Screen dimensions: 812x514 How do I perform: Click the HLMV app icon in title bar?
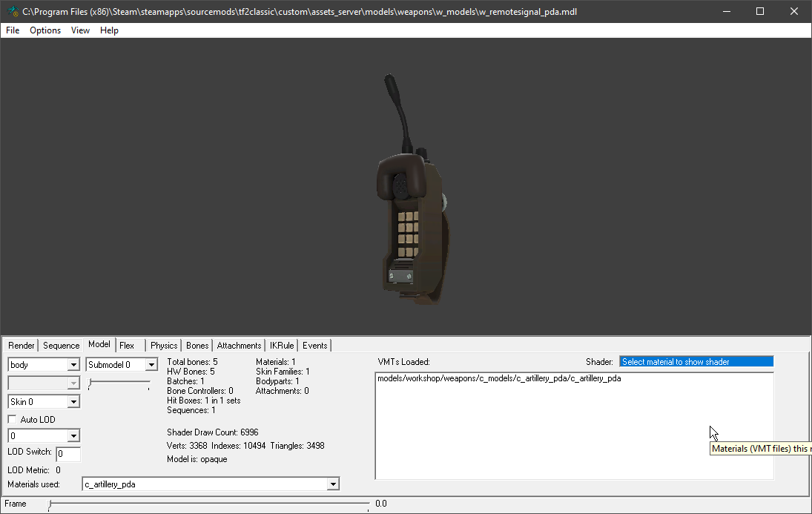(13, 11)
